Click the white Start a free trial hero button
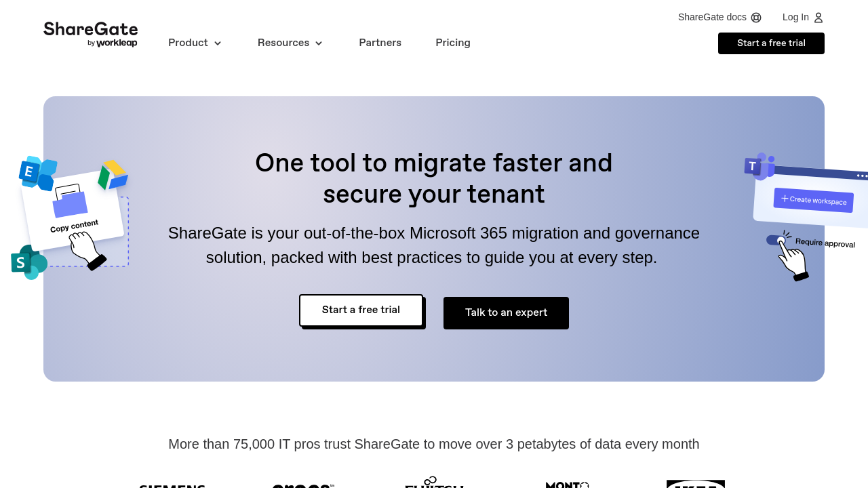 (x=361, y=310)
